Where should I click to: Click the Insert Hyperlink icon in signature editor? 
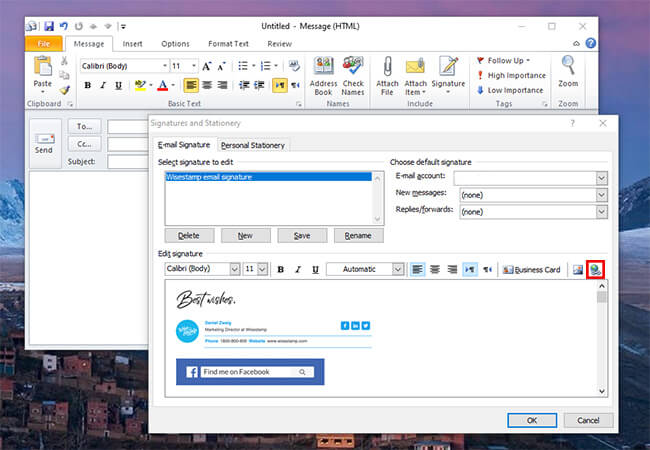596,269
